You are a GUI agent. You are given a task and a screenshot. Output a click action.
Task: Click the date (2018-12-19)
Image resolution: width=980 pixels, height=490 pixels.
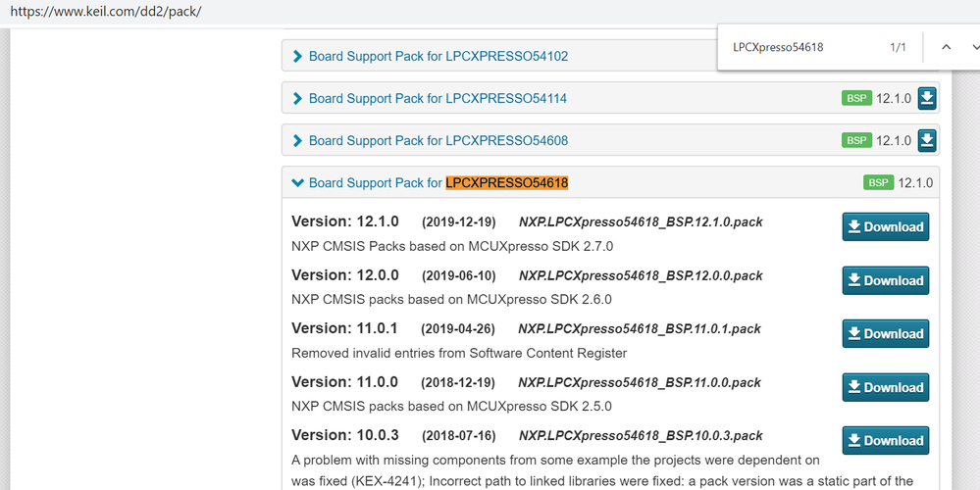(x=457, y=382)
